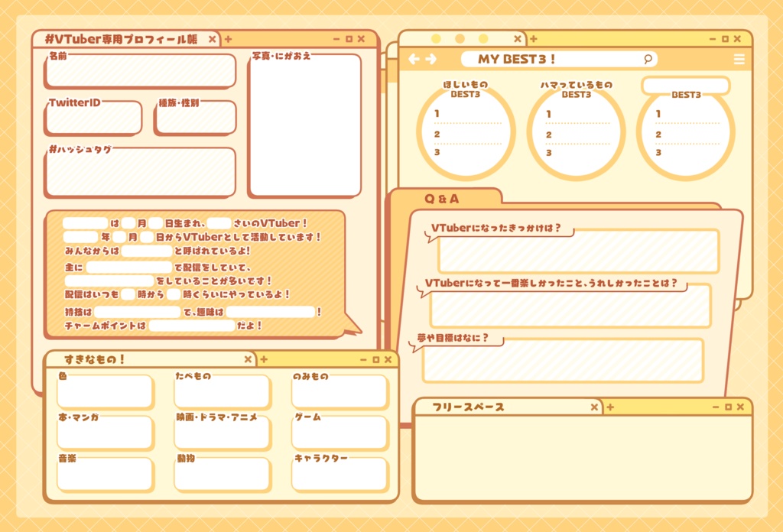Click the plus icon on the すきなもの! title bar
The image size is (783, 532).
[262, 358]
